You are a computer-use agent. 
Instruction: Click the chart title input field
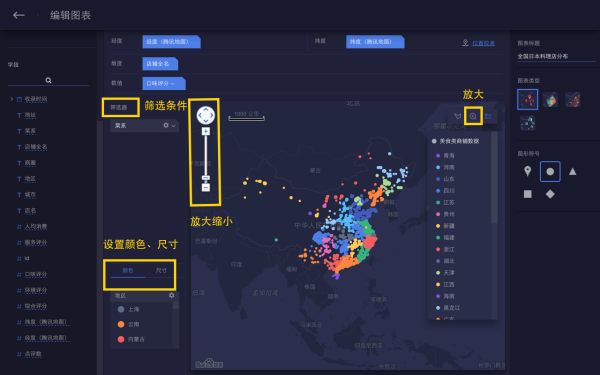coord(556,56)
